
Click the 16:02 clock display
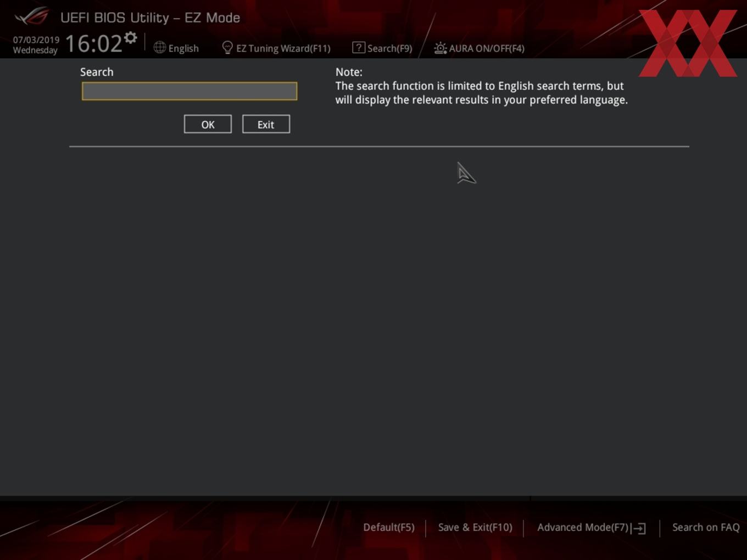(93, 43)
